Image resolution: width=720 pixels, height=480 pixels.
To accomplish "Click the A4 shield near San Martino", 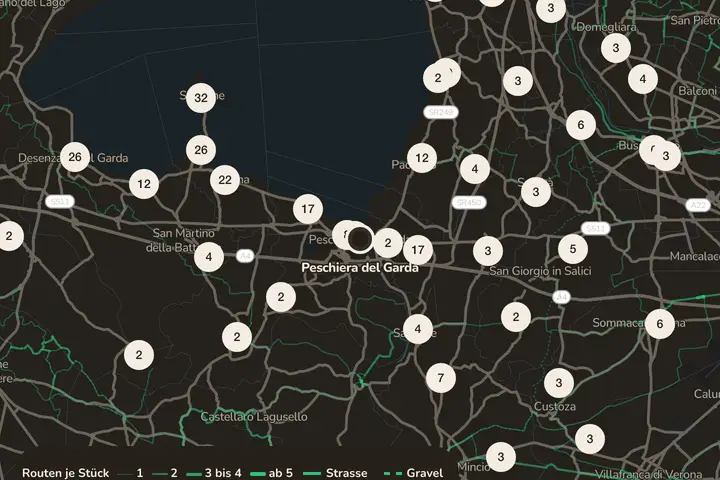I will pos(245,256).
